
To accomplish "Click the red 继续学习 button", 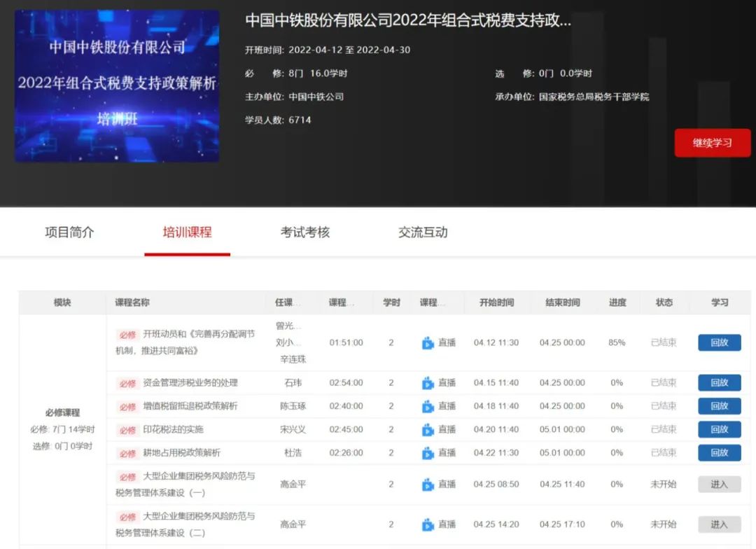I will (713, 143).
